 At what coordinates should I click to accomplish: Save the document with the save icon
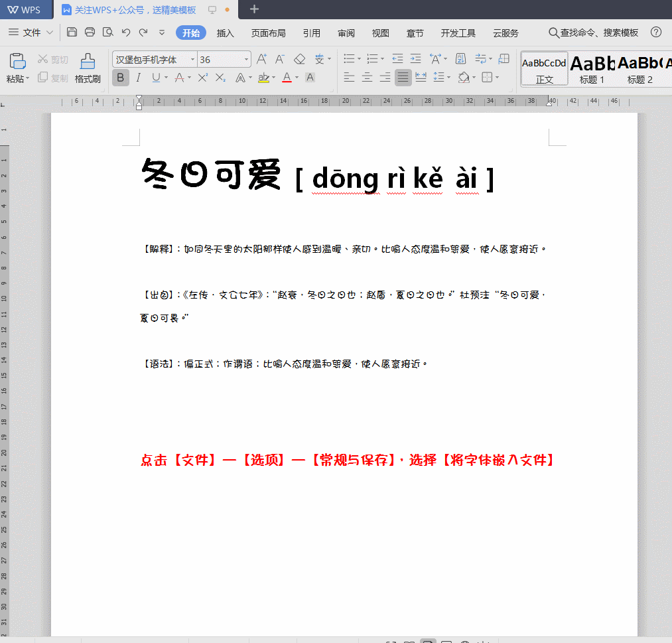[x=72, y=32]
